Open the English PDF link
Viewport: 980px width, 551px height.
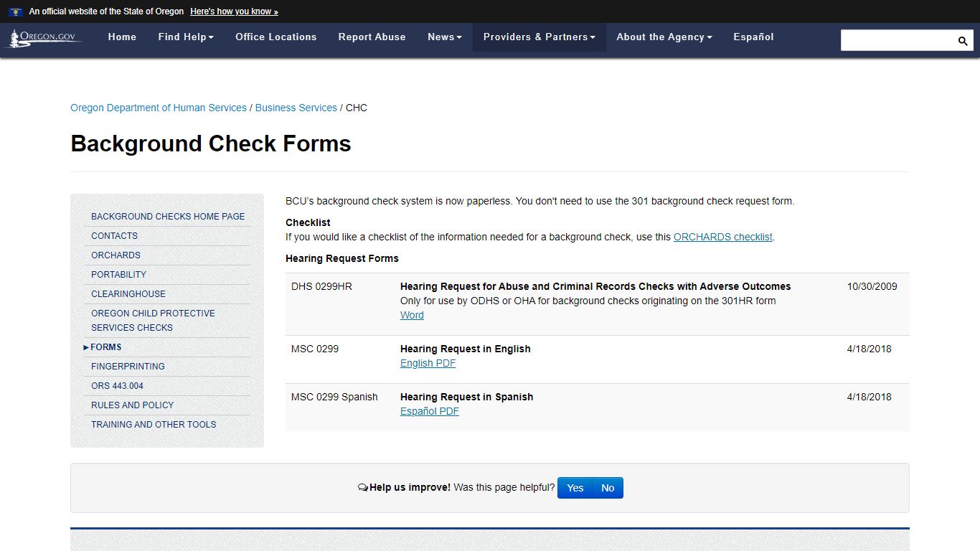tap(428, 363)
